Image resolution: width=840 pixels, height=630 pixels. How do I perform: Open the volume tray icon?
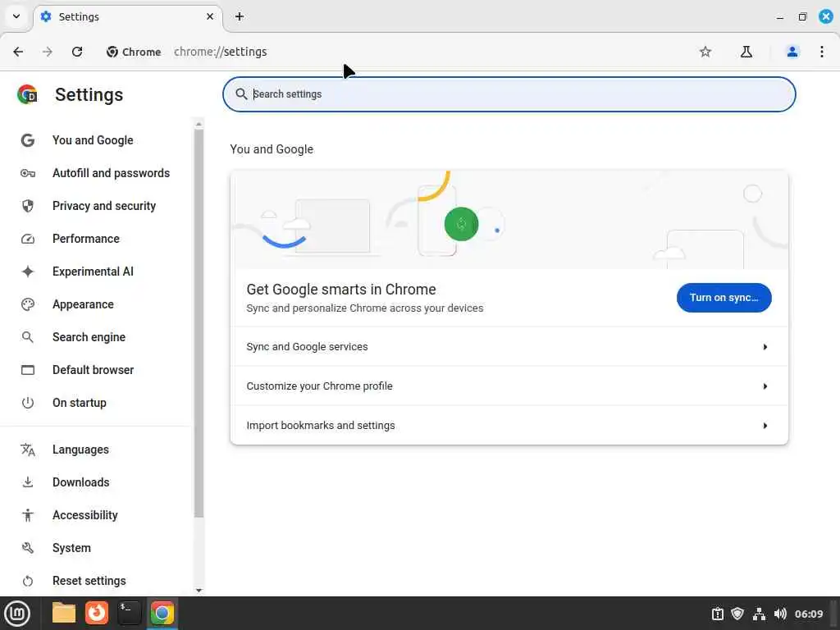coord(780,614)
